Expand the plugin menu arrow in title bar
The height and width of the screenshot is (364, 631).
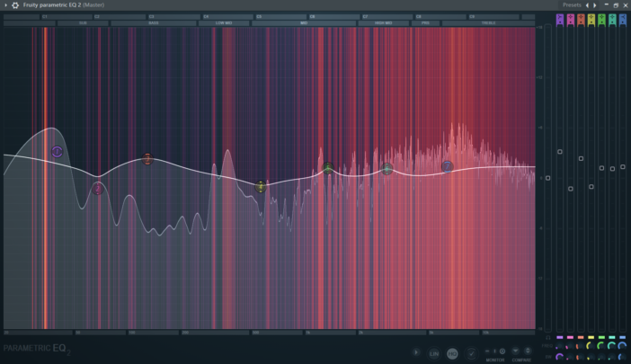point(4,5)
